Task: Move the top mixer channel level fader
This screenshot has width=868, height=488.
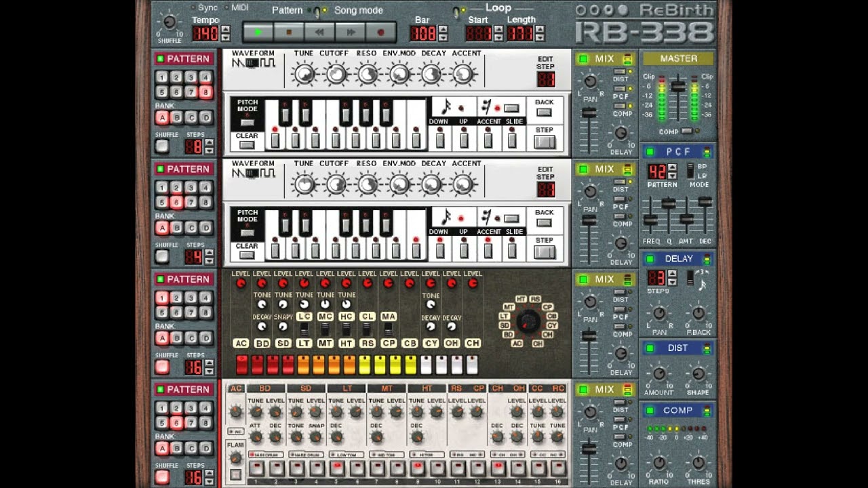Action: click(x=589, y=114)
